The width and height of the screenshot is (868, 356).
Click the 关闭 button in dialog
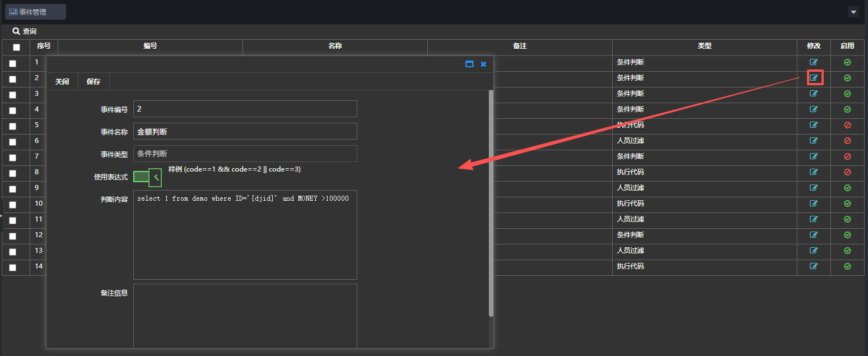coord(62,82)
